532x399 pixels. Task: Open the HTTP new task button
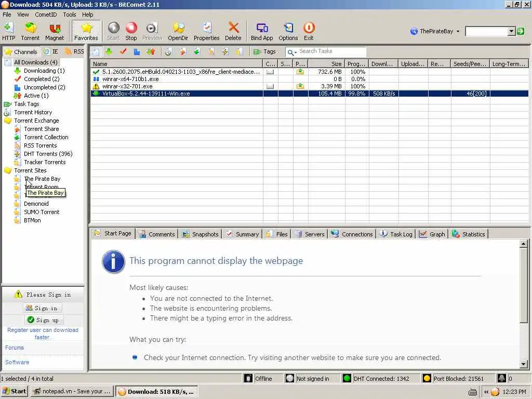8,31
